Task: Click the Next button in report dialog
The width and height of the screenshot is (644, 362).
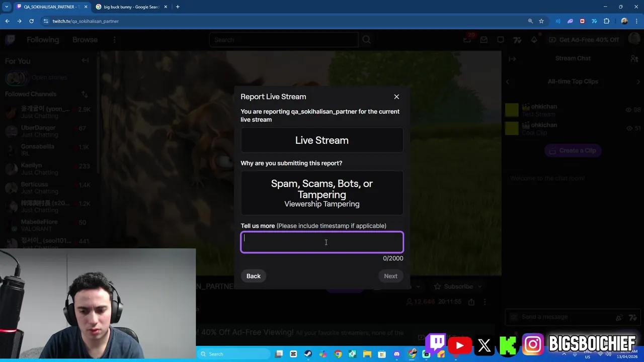Action: tap(390, 276)
